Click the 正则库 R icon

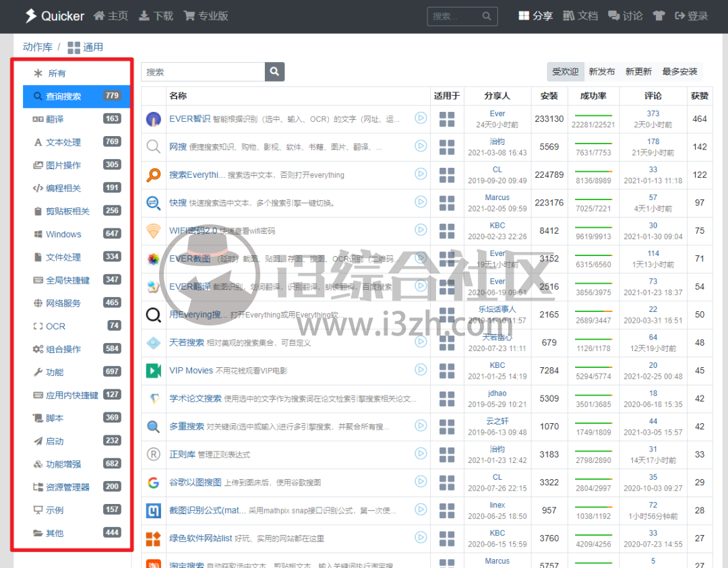pos(153,454)
